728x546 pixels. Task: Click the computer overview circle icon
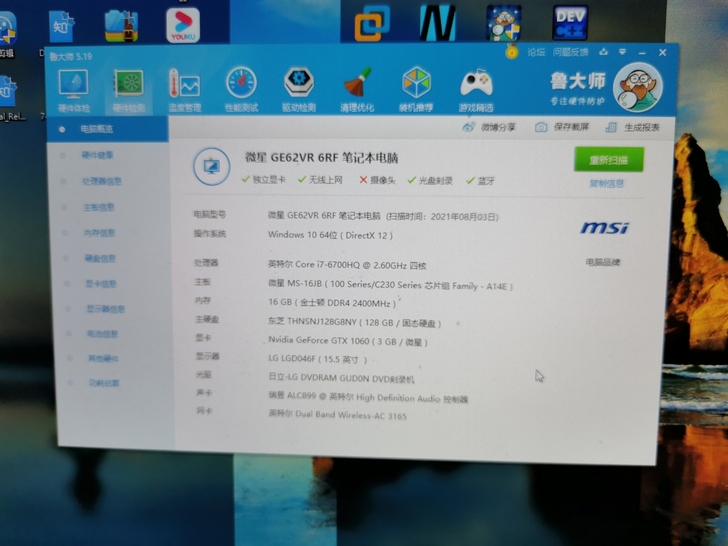212,166
